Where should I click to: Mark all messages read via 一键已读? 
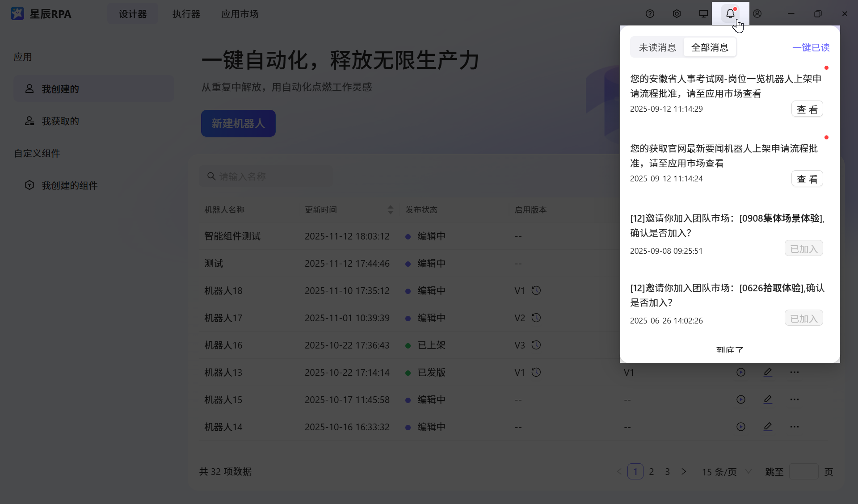(x=810, y=47)
